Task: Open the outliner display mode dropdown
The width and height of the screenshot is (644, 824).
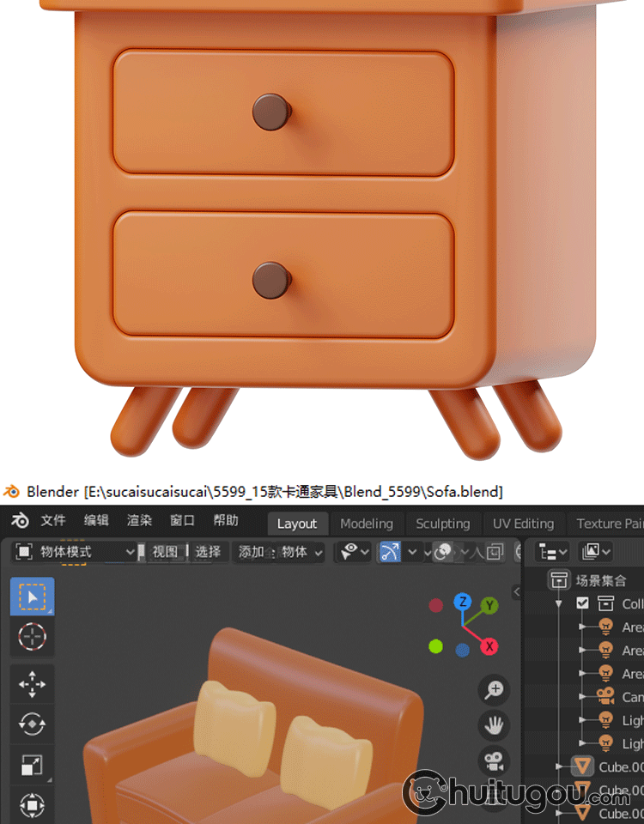Action: point(553,552)
